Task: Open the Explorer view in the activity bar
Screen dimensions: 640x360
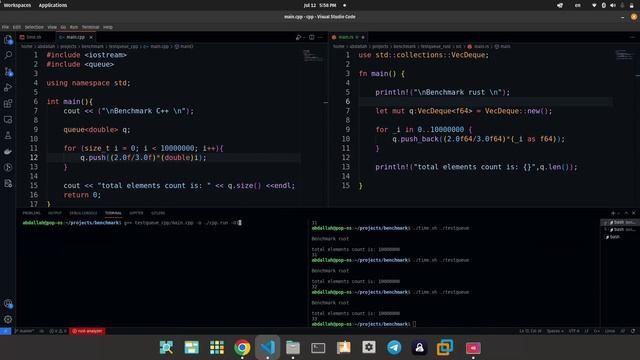Action: (8, 40)
